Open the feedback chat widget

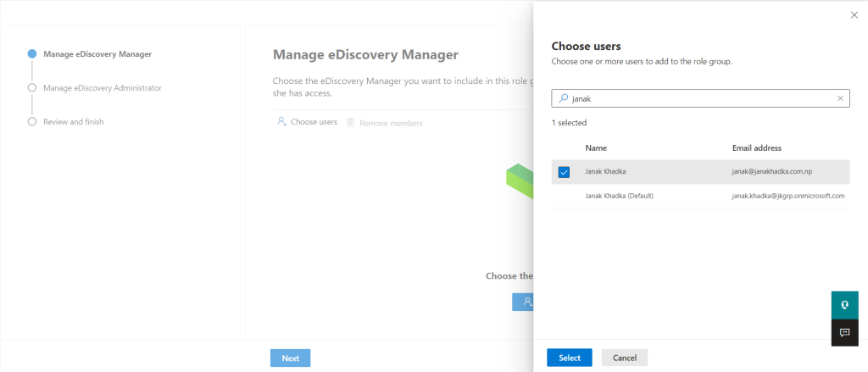(x=845, y=333)
